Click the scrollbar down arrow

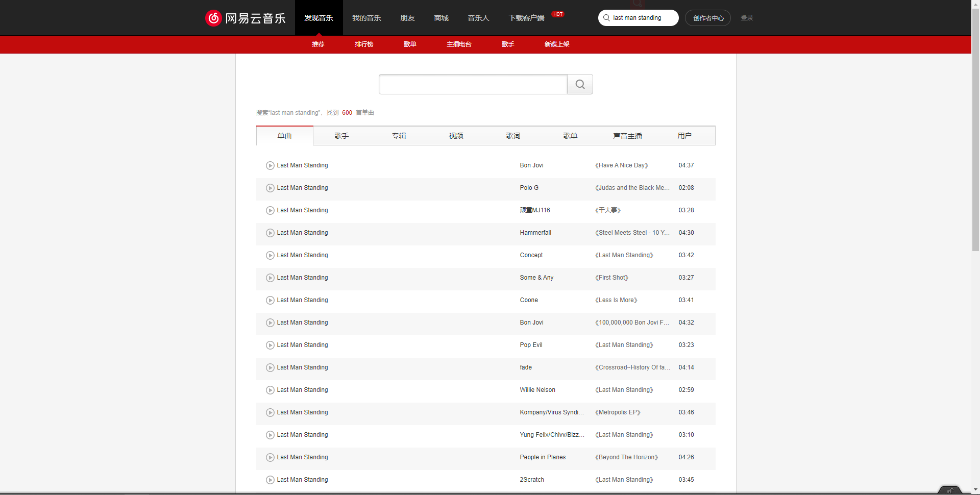[x=975, y=490]
